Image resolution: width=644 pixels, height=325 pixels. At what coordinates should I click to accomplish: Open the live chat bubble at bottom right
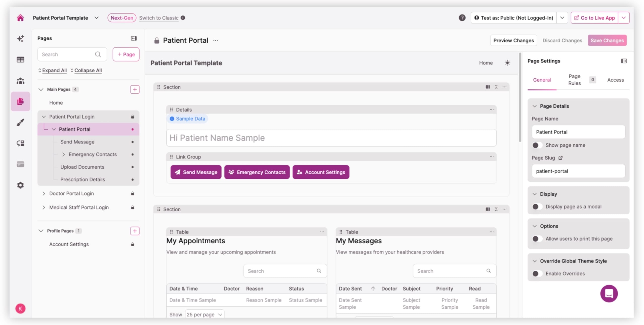609,293
